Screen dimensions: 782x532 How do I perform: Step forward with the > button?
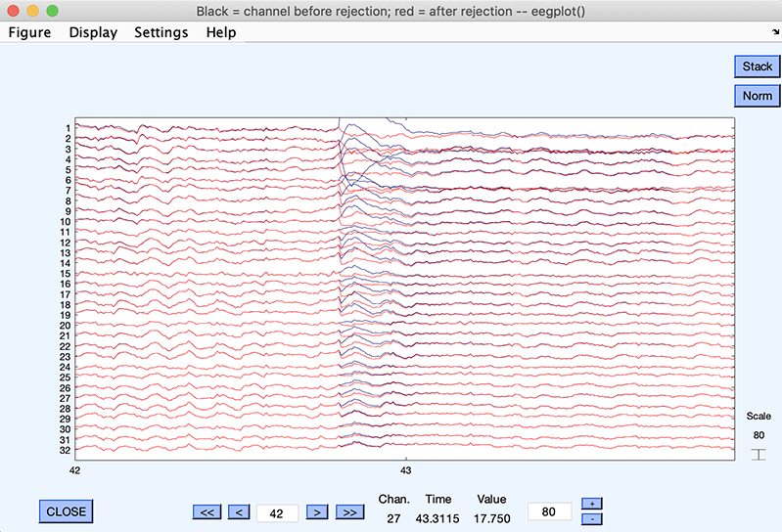[316, 511]
